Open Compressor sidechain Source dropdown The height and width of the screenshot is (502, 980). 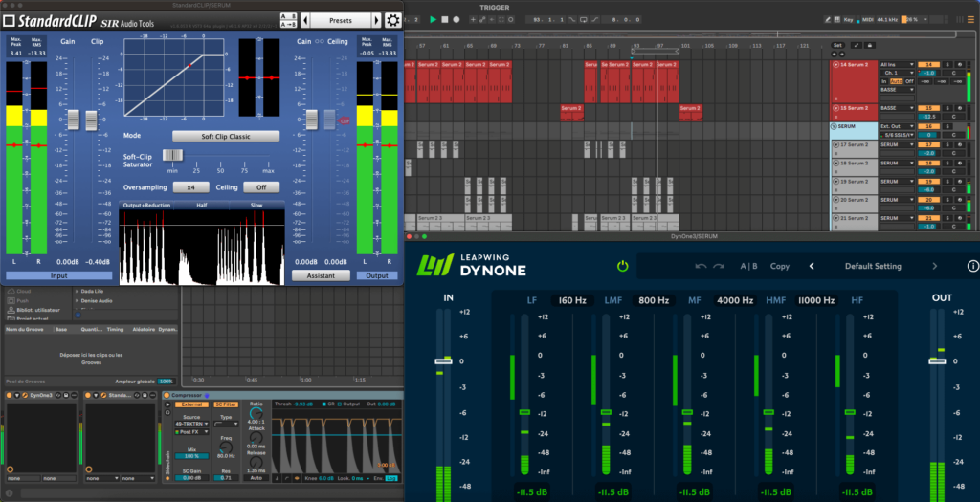191,424
